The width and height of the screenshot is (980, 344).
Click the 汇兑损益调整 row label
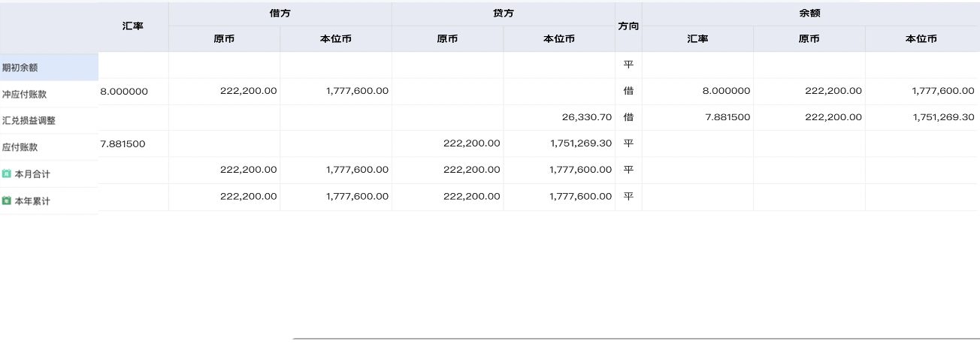pyautogui.click(x=29, y=120)
